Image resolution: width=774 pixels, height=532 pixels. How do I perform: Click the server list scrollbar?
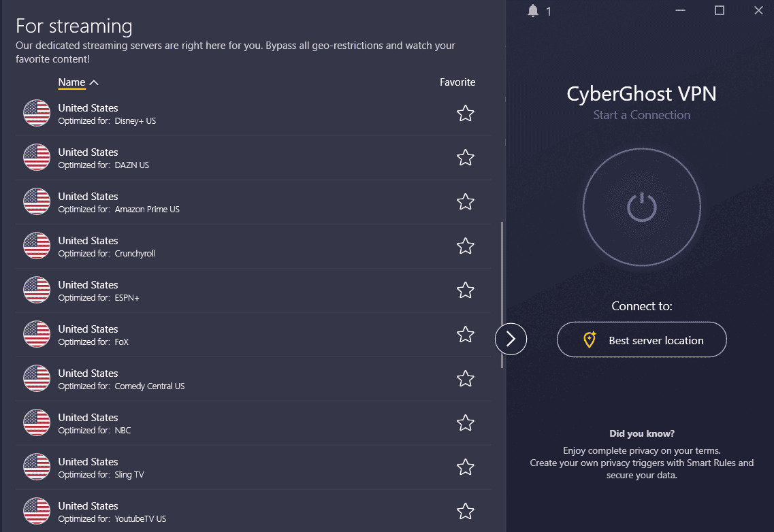pyautogui.click(x=502, y=295)
